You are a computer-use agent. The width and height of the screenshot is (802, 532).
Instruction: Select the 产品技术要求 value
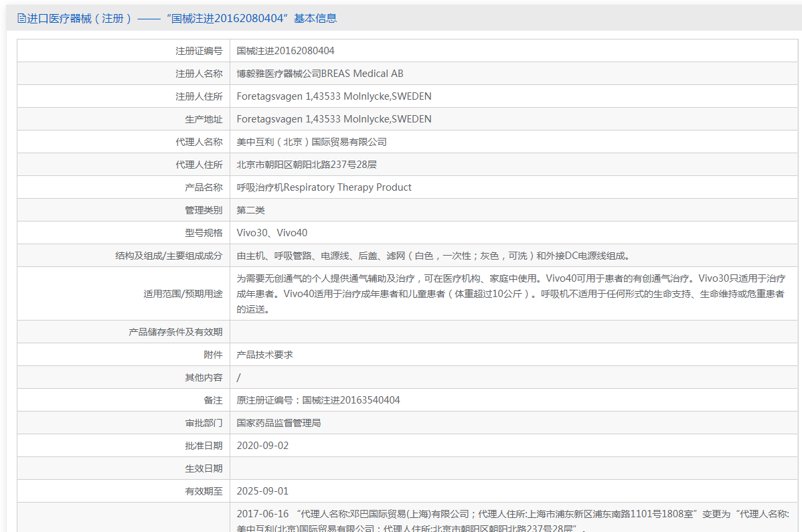[x=264, y=355]
